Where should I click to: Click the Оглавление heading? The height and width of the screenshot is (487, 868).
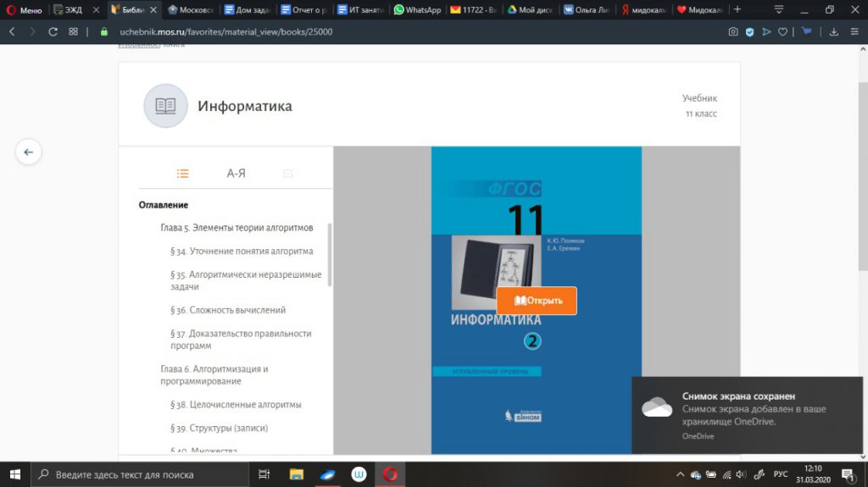click(x=164, y=205)
